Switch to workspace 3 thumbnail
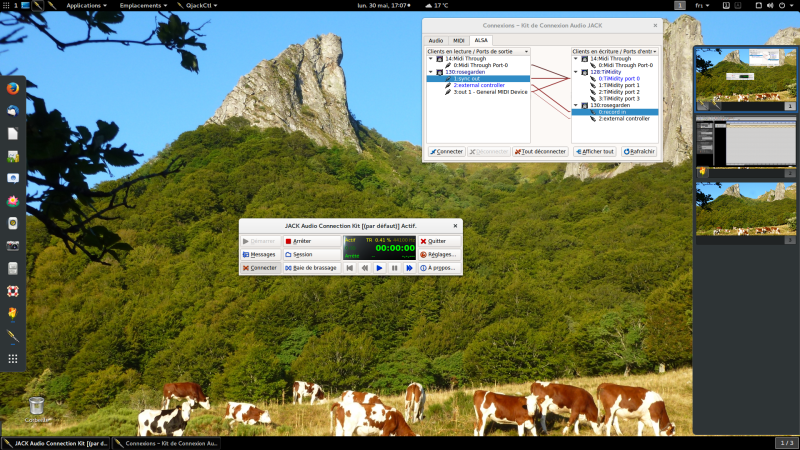Screen dimensions: 800x450 coord(745,214)
